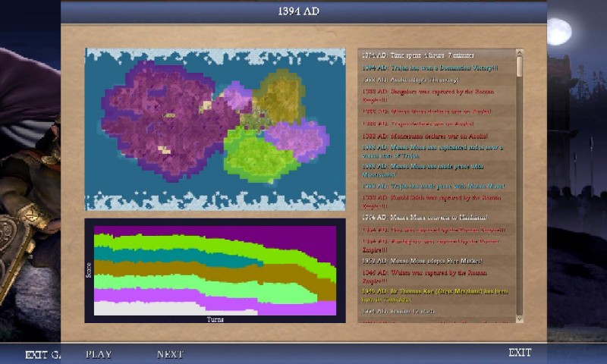Click the PLAY replay button
The width and height of the screenshot is (607, 364).
click(99, 353)
